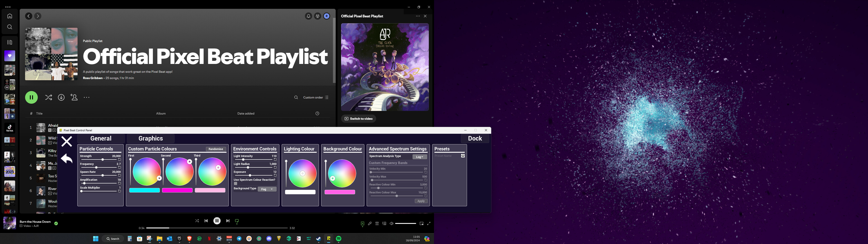
Task: Open the Pixel Beat app from the taskbar
Action: coord(328,239)
